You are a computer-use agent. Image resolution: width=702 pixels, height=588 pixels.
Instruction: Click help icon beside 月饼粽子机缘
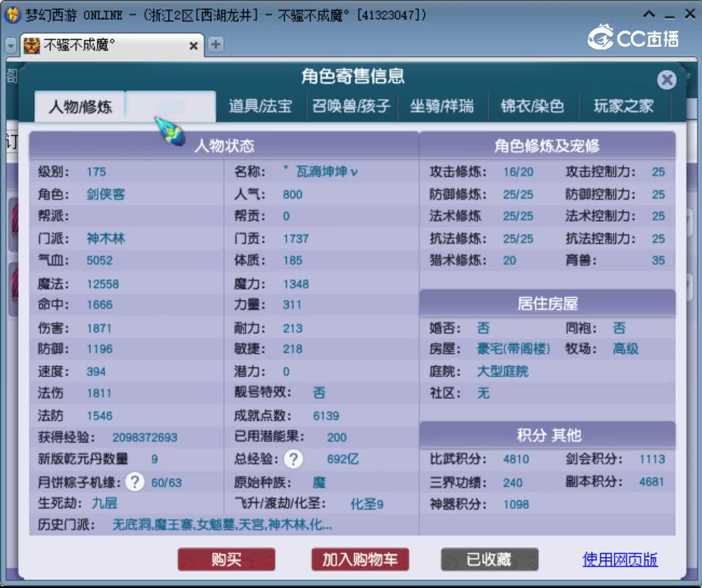tap(134, 482)
